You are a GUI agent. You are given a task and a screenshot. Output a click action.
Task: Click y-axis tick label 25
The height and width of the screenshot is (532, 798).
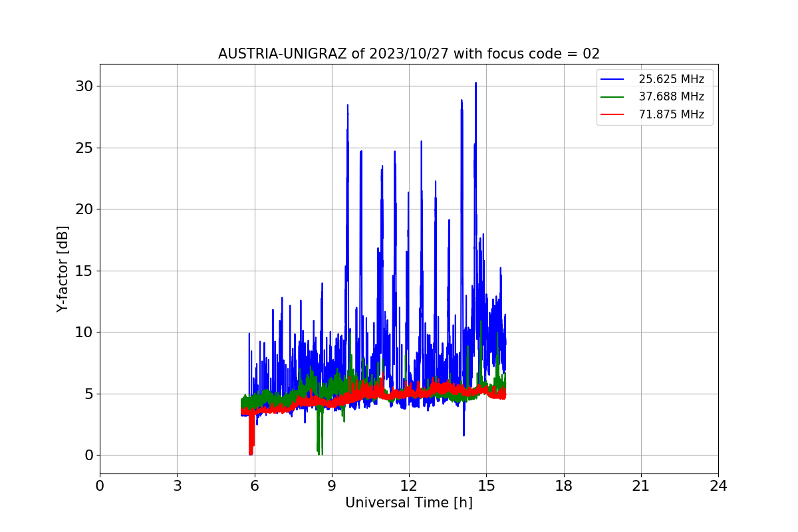tap(84, 148)
